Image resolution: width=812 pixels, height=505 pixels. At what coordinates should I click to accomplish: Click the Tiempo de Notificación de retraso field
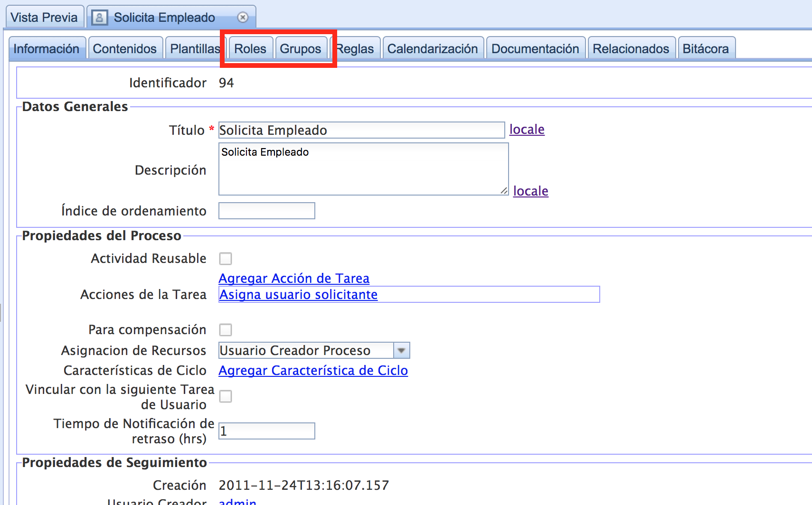click(266, 431)
